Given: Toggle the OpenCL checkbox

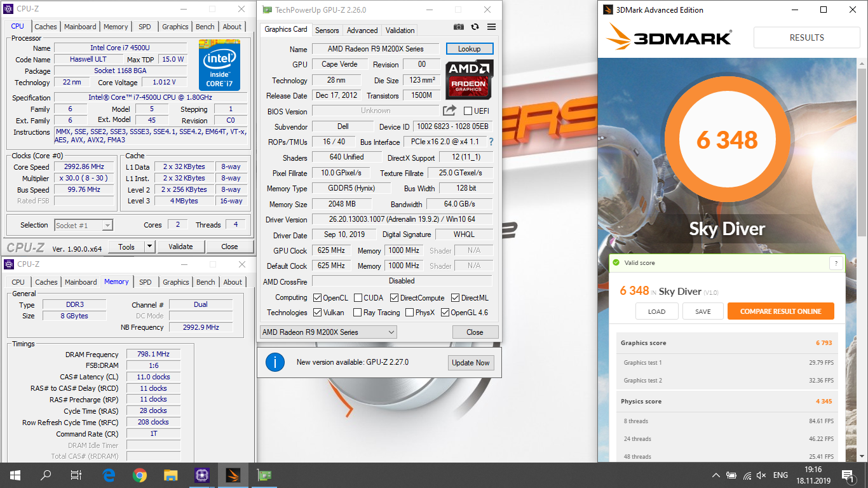Looking at the screenshot, I should pyautogui.click(x=317, y=297).
